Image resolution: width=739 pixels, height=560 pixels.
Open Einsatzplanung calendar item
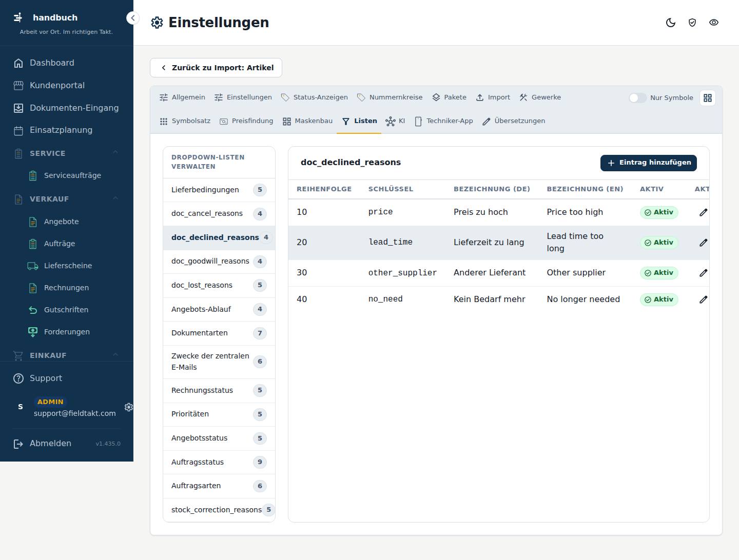(67, 130)
